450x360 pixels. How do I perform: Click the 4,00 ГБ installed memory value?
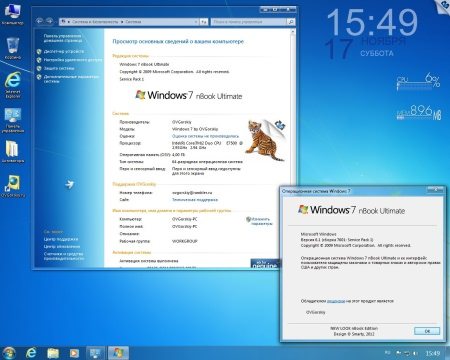178,155
